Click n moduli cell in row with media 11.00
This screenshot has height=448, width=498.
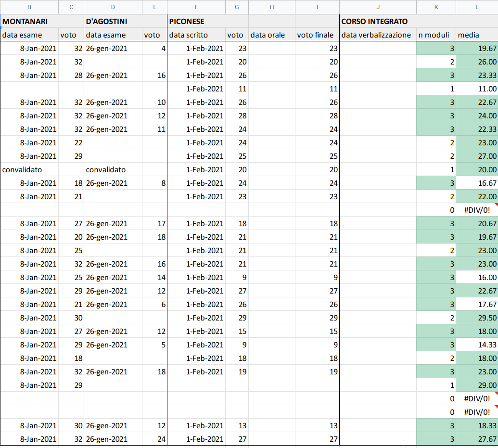pyautogui.click(x=436, y=89)
